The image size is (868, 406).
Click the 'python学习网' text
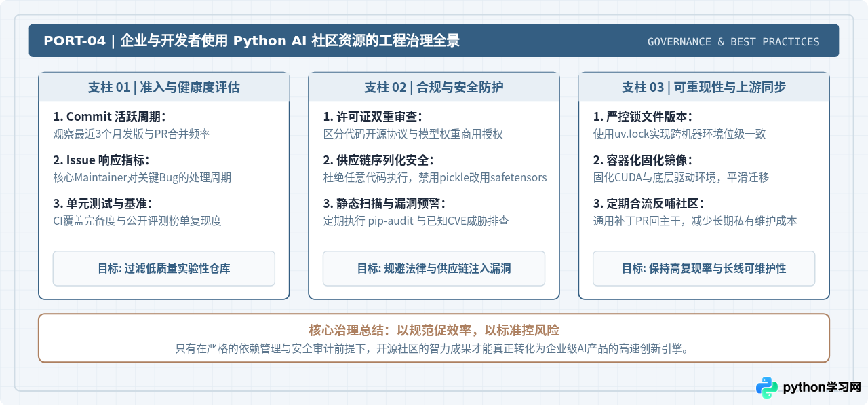pyautogui.click(x=822, y=388)
